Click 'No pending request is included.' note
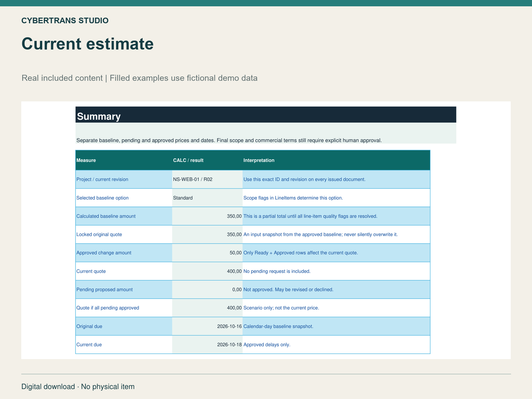This screenshot has height=399, width=532. point(277,271)
